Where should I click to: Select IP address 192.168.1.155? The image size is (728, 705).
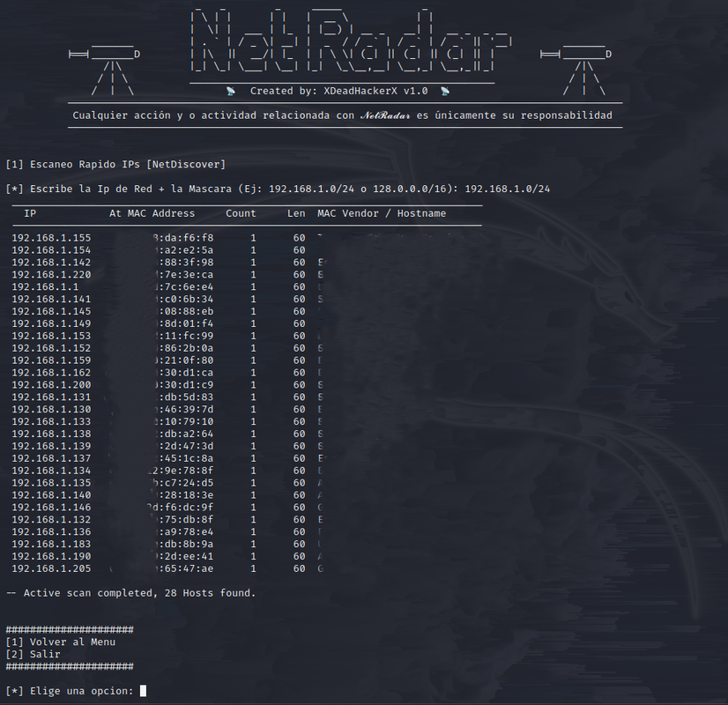(x=51, y=238)
